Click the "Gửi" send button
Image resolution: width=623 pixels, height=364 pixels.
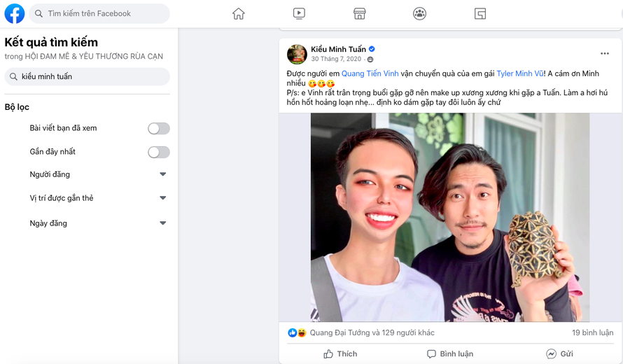[559, 353]
